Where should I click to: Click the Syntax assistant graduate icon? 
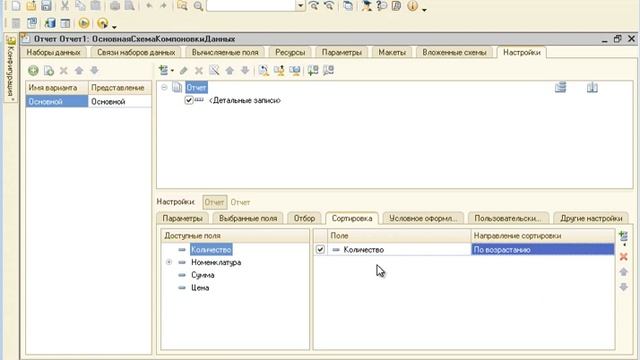[367, 6]
